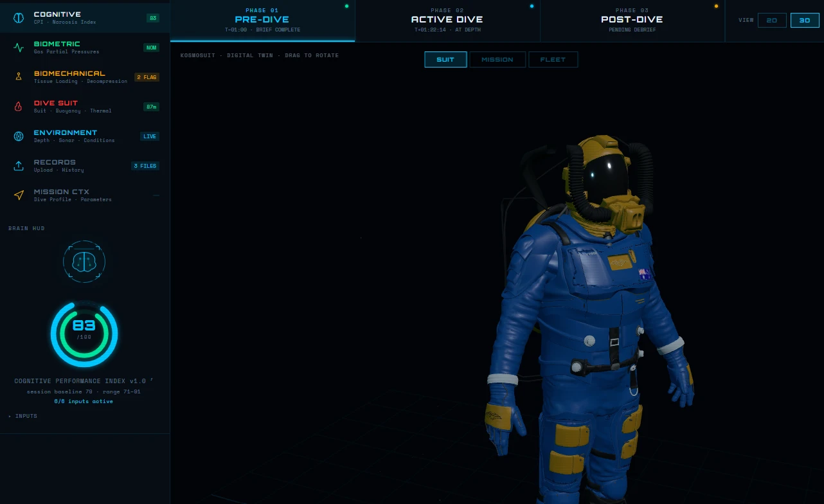Click the Dive Suit droplet icon
824x504 pixels.
19,107
